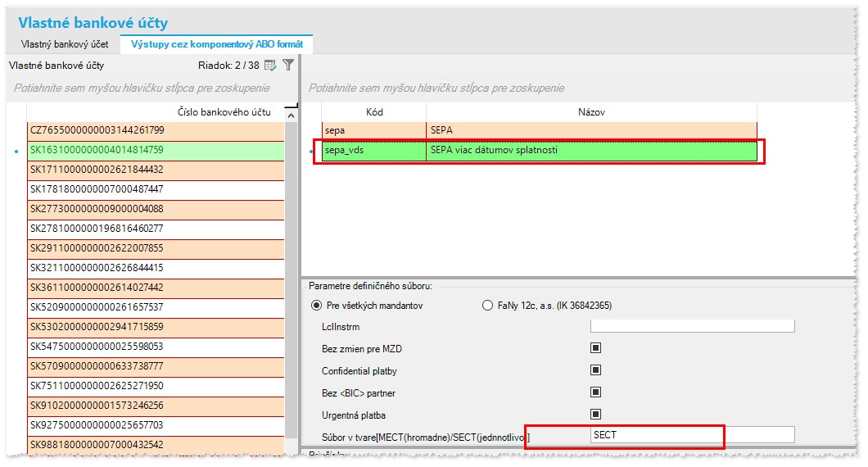Select account SK1781800000007000487447
868x467 pixels.
tap(156, 189)
